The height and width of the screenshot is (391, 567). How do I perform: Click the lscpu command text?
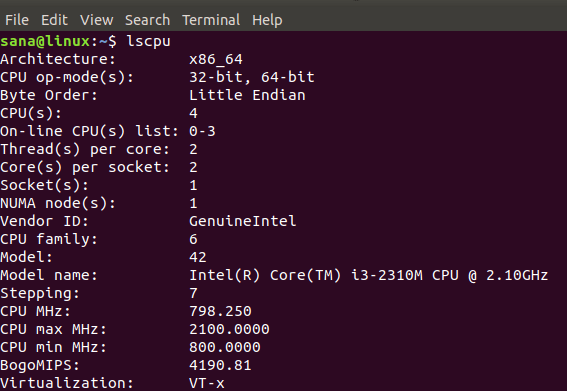[x=148, y=41]
